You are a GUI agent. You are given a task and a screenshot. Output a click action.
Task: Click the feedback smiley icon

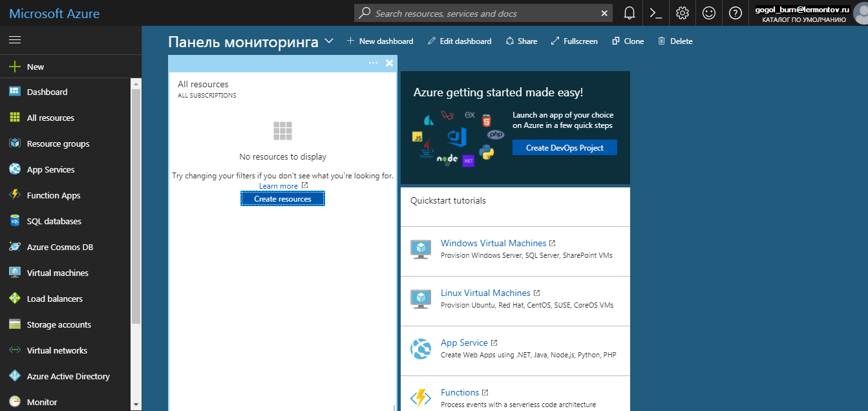coord(709,13)
